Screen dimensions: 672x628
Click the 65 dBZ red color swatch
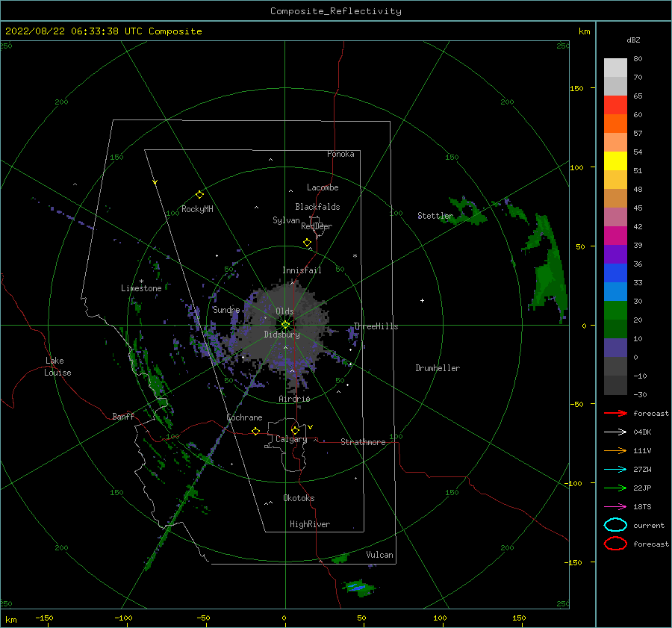615,105
